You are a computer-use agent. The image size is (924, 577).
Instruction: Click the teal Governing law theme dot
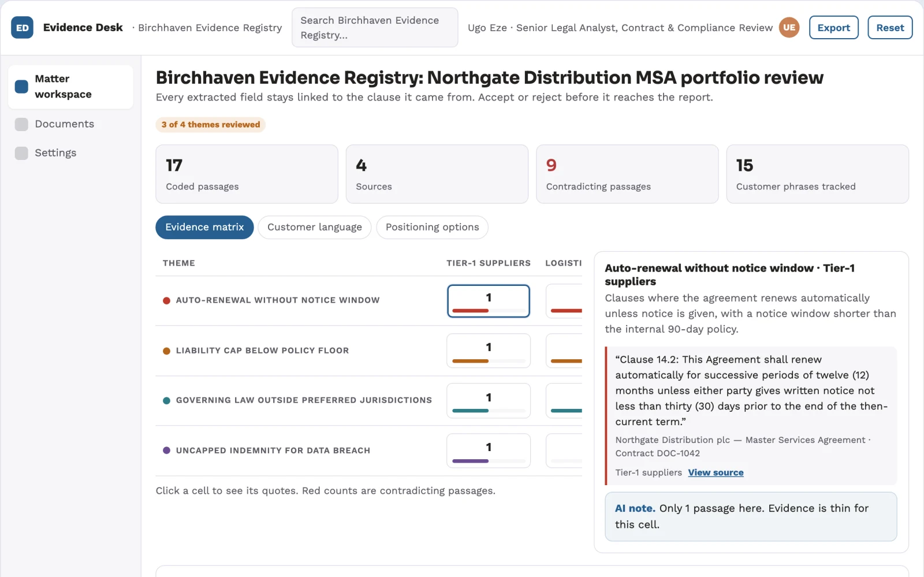pos(166,400)
